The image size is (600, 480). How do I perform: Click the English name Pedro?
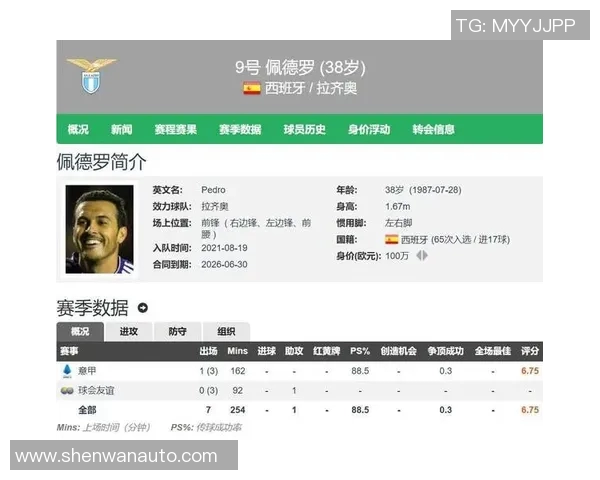tap(213, 190)
